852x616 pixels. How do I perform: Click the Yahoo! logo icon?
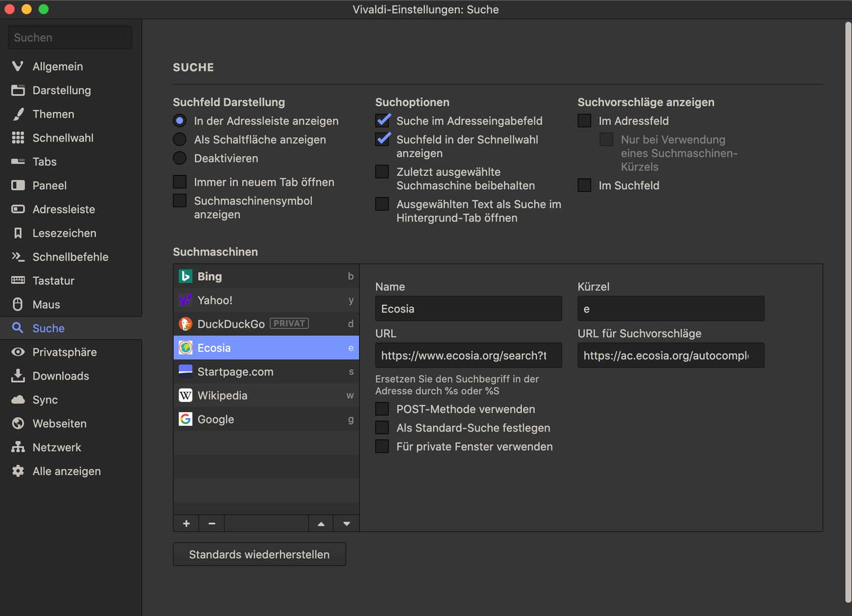(185, 300)
